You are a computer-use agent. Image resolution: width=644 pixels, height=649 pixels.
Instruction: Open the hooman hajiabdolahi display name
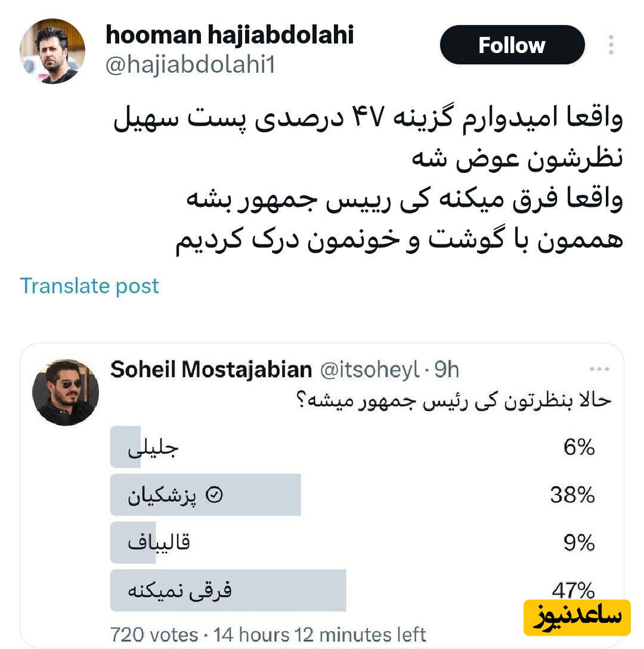coord(230,35)
